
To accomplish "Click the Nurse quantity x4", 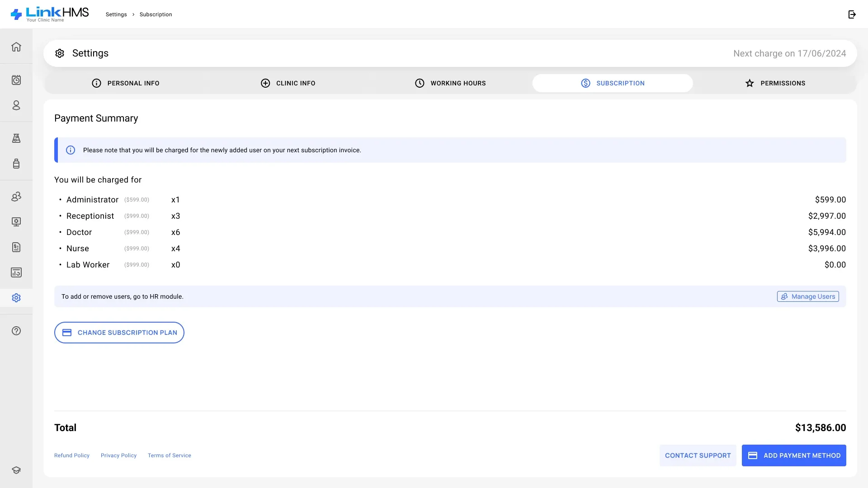I will click(x=176, y=249).
